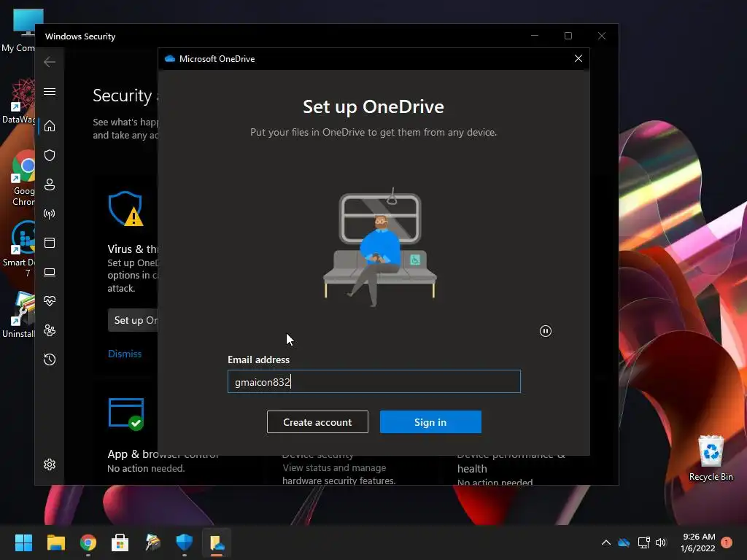Select Google Chrome desktop shortcut
Screen dimensions: 747x560
(23, 179)
